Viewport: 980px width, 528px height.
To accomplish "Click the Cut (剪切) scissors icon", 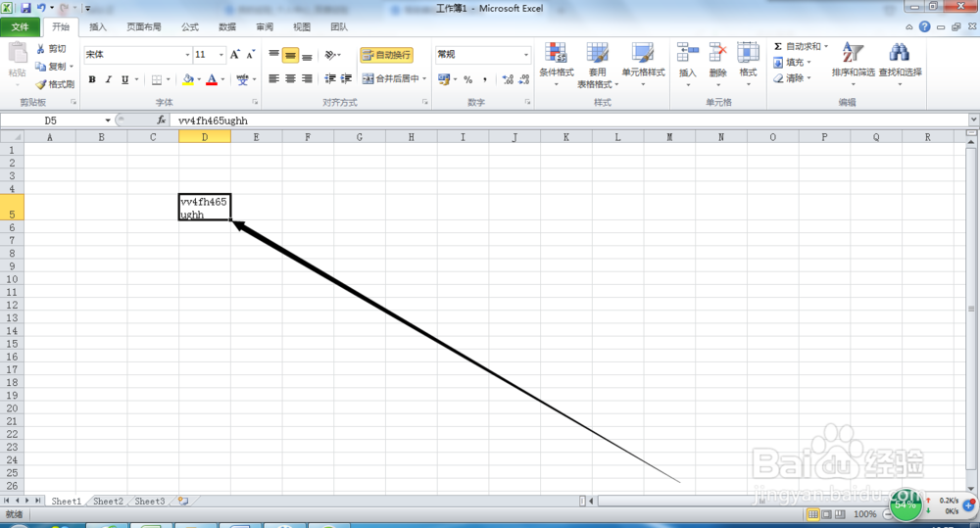I will pyautogui.click(x=40, y=49).
